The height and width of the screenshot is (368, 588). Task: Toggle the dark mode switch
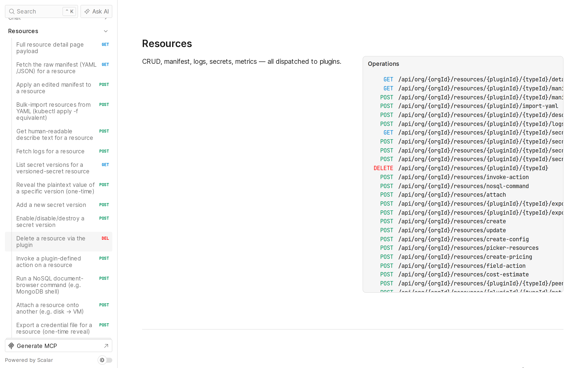coord(105,360)
